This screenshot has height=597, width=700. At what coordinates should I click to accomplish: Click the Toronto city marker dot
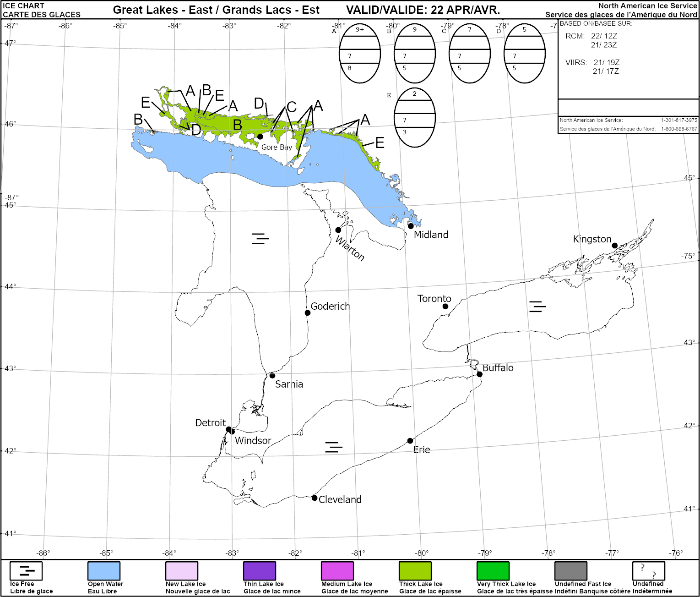445,307
